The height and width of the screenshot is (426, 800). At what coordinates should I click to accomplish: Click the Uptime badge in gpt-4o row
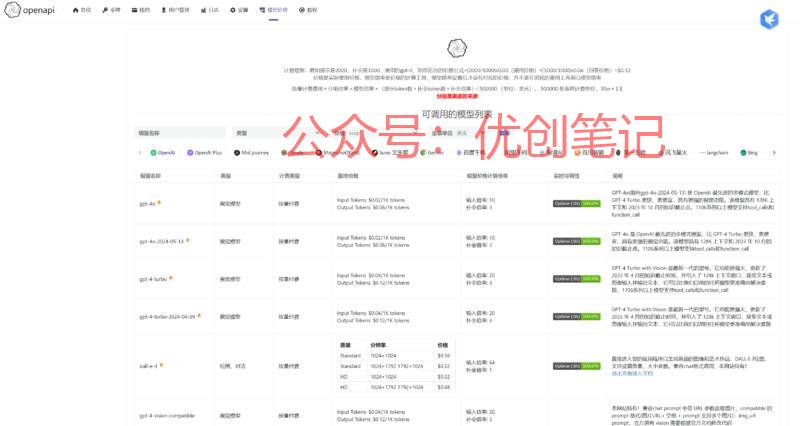(577, 204)
